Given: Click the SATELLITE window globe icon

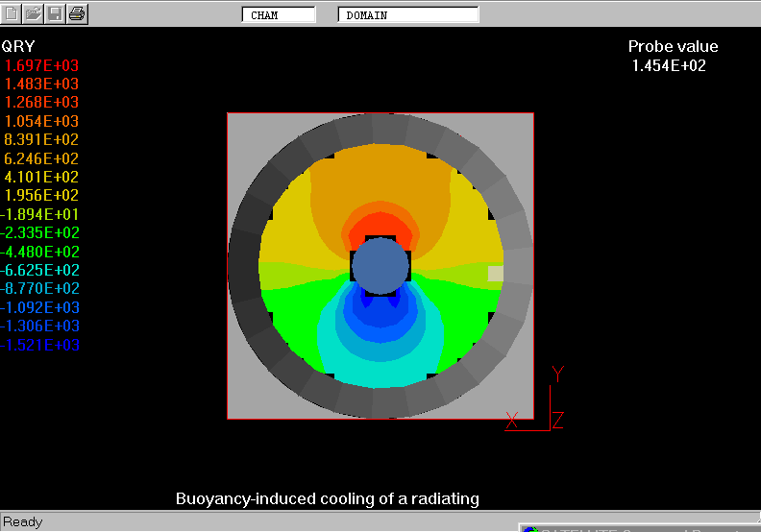Looking at the screenshot, I should coord(529,528).
